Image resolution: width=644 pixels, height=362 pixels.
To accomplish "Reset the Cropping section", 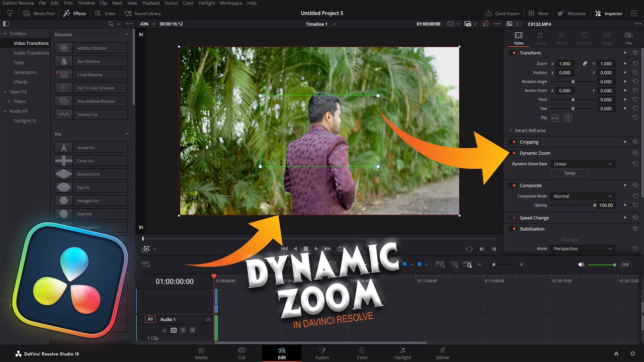I will click(635, 142).
